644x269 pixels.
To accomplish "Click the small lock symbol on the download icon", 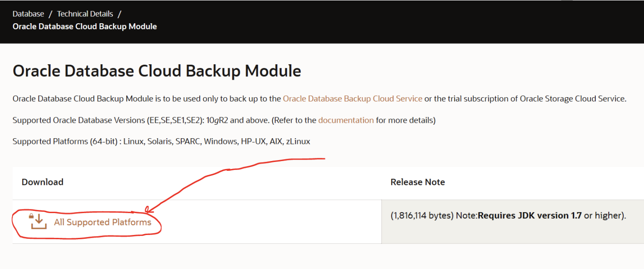I will 32,216.
